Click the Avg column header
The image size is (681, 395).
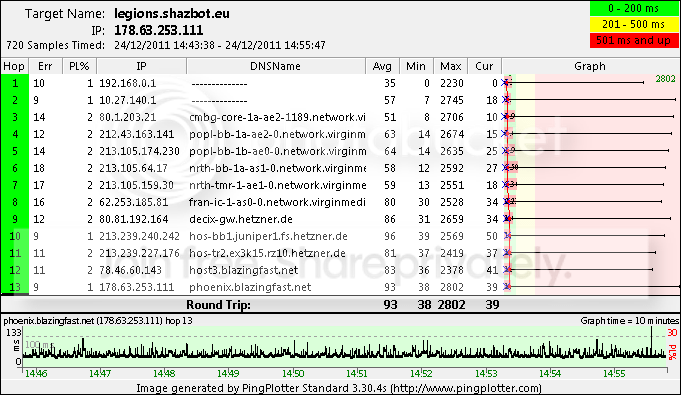pos(382,66)
